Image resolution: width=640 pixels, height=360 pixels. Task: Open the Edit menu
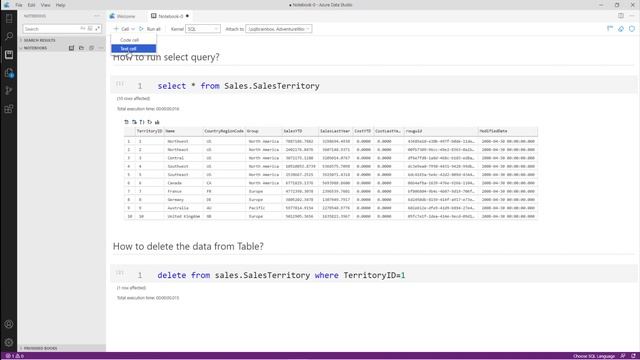[x=31, y=5]
